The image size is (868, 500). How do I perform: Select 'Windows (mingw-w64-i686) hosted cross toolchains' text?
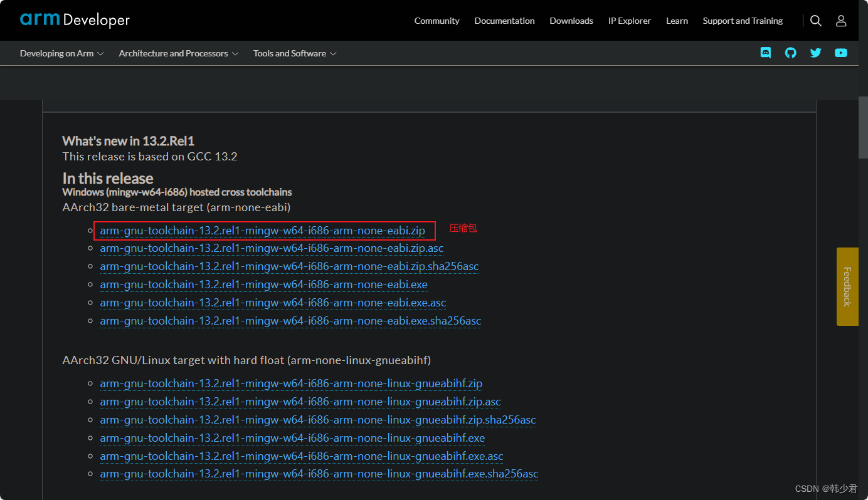(177, 192)
